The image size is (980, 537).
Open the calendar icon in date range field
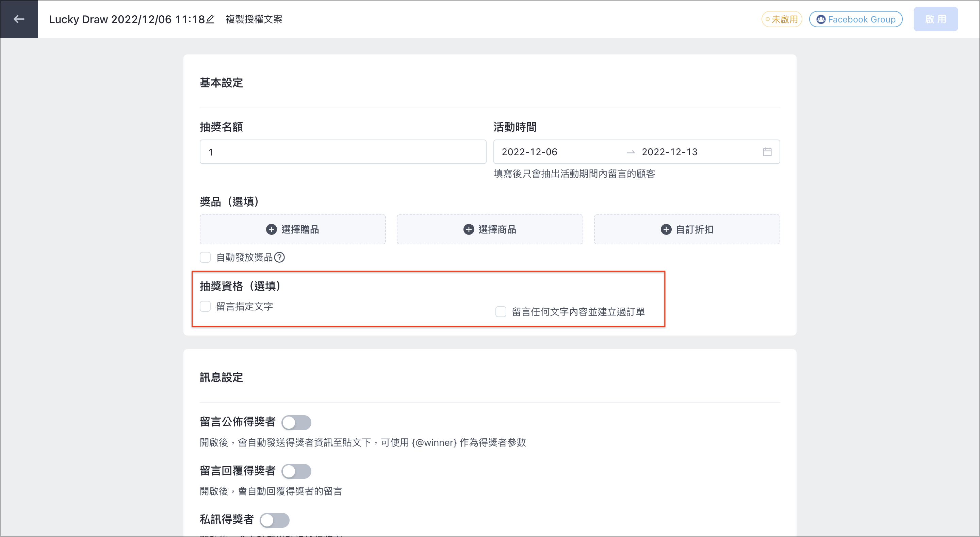point(767,152)
